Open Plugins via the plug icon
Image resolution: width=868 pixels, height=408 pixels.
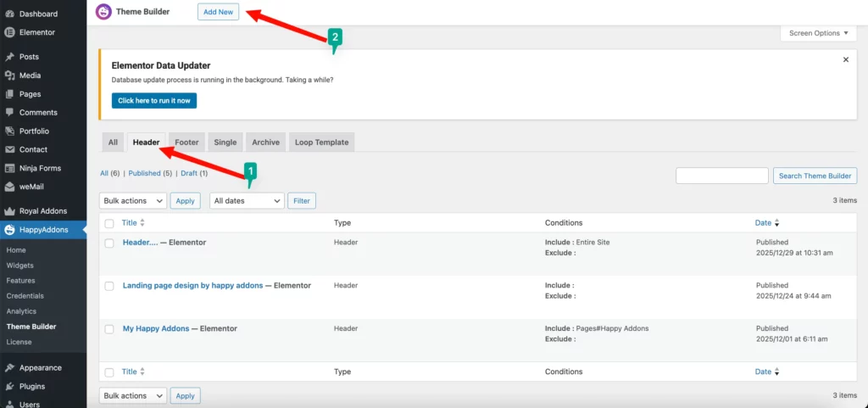click(9, 387)
